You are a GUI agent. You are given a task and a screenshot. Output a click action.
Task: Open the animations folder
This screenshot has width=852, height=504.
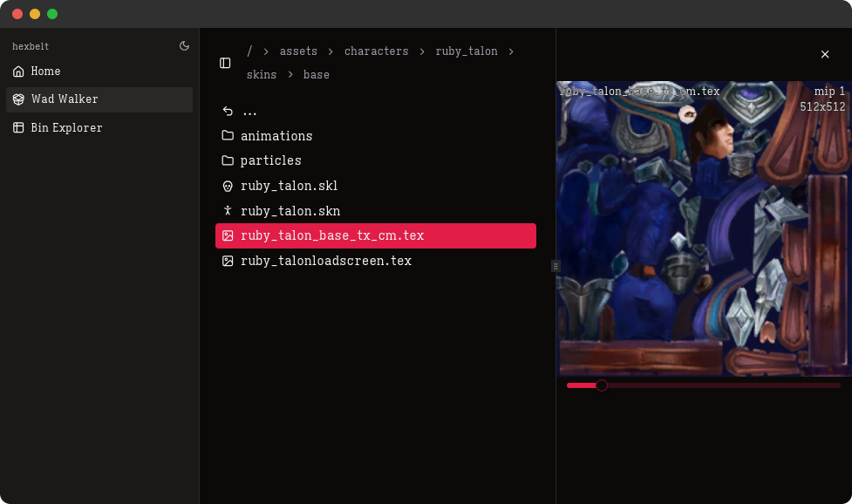coord(376,136)
